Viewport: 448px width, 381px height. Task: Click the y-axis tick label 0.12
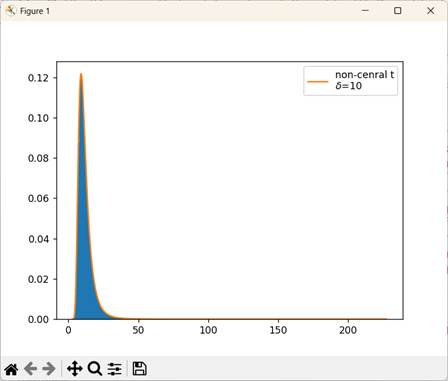point(38,78)
